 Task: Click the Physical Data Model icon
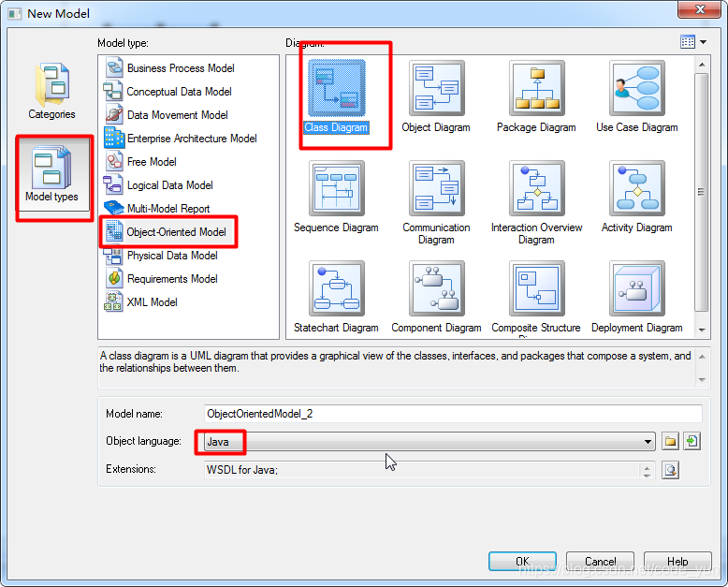coord(113,255)
